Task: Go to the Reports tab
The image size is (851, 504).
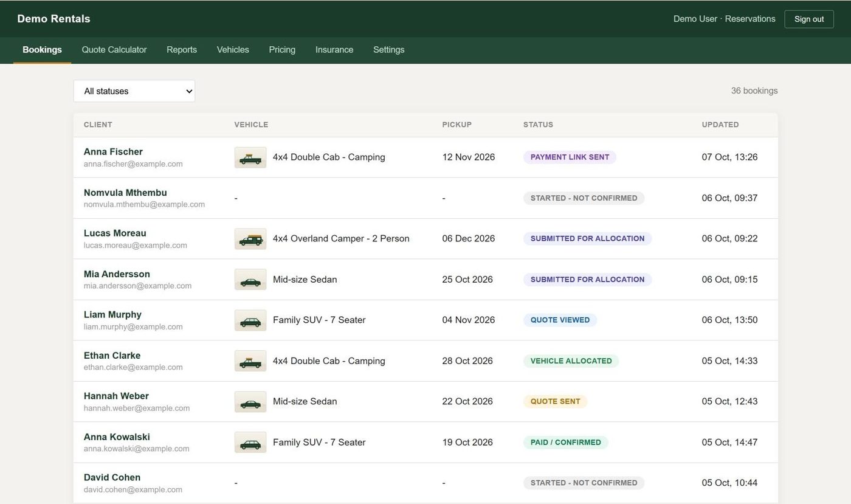Action: [182, 50]
